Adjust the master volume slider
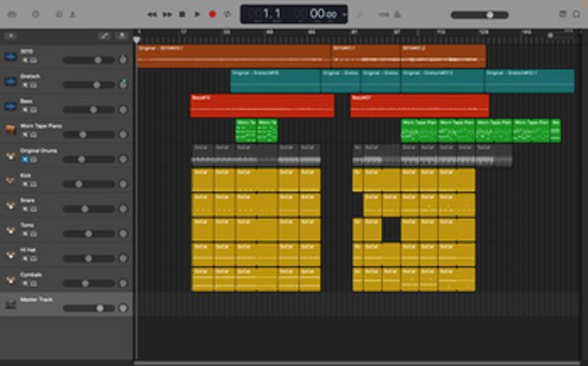This screenshot has height=366, width=588. [x=490, y=14]
